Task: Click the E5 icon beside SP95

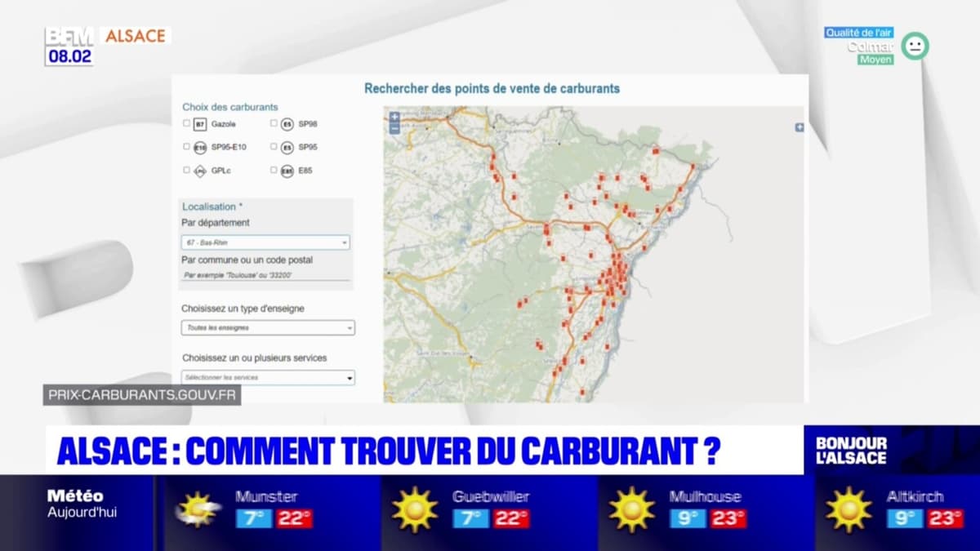Action: pos(287,148)
